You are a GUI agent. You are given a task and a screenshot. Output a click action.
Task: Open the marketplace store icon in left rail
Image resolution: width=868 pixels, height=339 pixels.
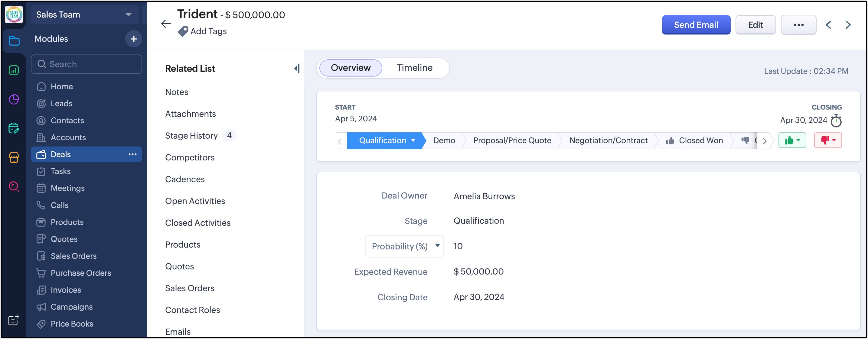(x=14, y=157)
